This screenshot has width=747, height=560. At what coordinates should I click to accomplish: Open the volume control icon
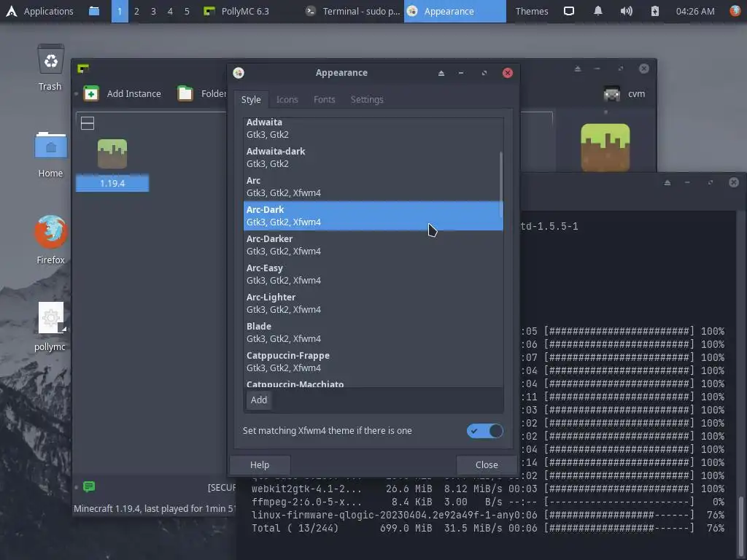pos(626,11)
